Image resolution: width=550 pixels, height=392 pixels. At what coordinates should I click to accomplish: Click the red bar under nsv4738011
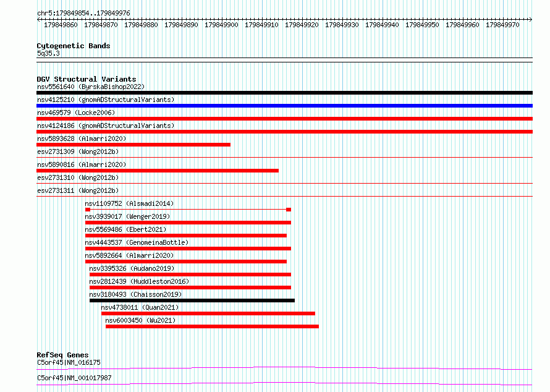click(x=208, y=313)
